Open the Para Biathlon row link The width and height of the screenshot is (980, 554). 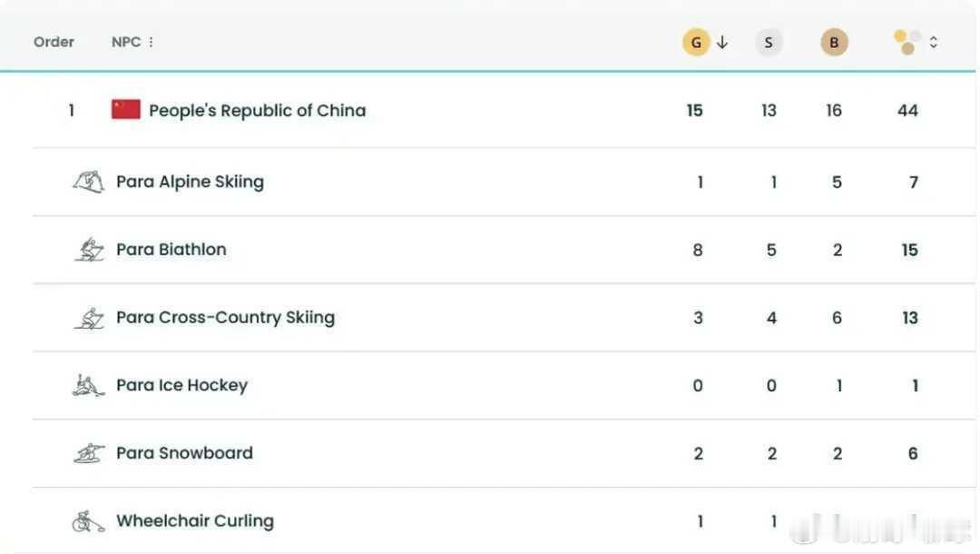click(171, 250)
